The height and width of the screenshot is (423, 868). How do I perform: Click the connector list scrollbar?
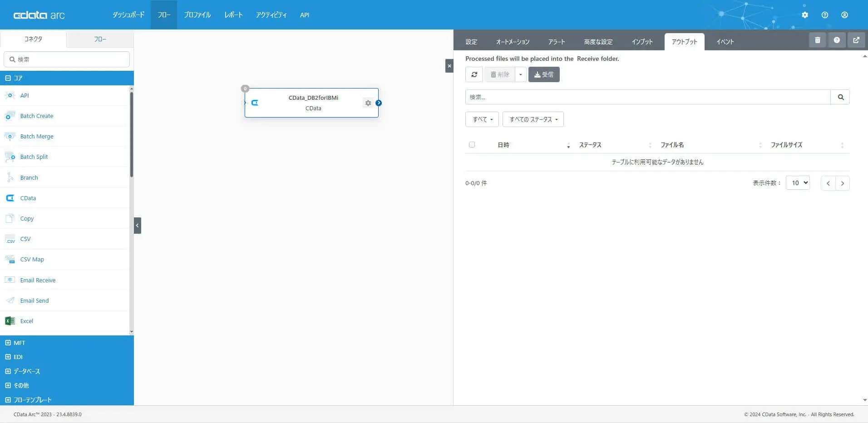pos(132,134)
